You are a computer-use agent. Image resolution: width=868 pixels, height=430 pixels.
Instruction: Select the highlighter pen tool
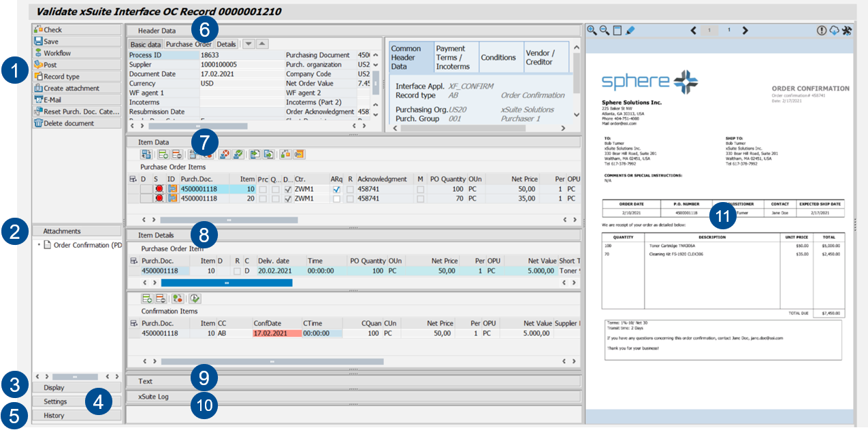(x=630, y=31)
